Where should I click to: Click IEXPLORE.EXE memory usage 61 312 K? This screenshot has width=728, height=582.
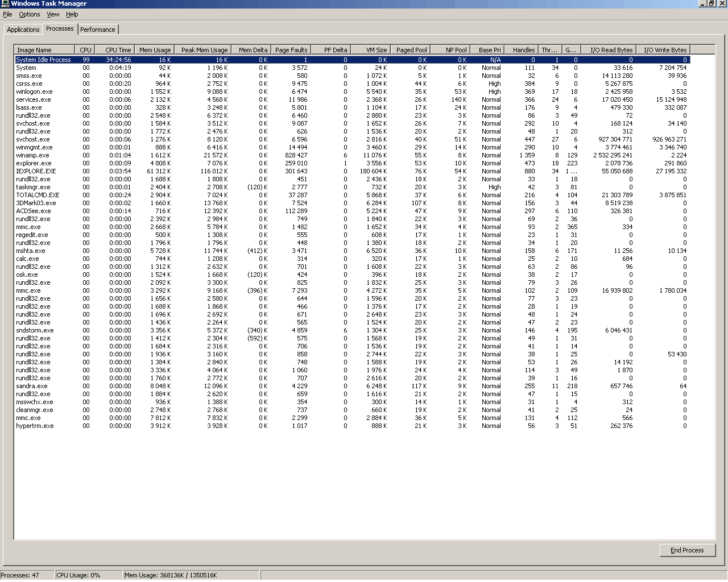[159, 171]
